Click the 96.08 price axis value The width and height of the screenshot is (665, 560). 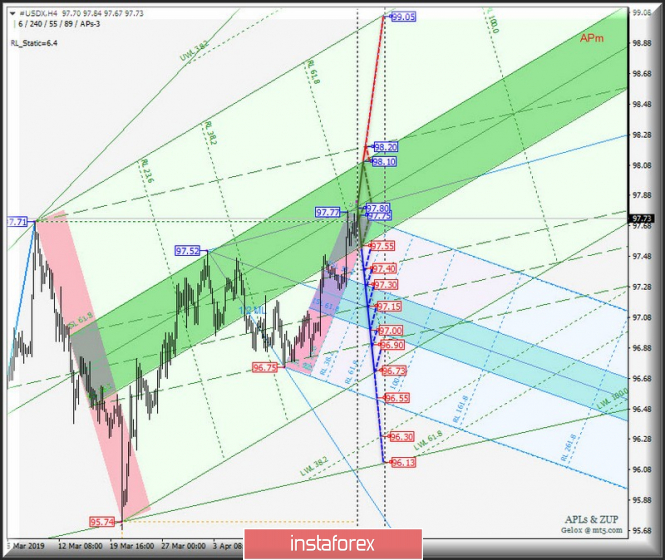[642, 469]
